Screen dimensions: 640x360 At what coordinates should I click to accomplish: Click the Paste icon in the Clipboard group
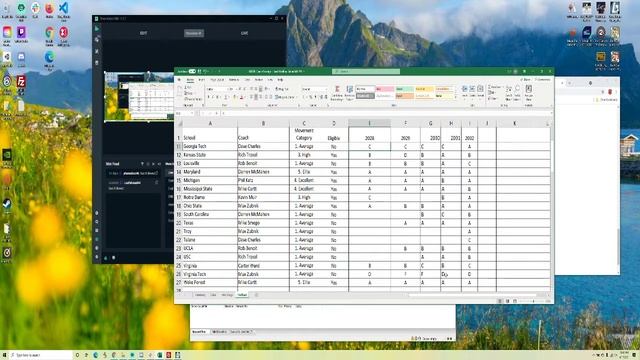click(180, 92)
